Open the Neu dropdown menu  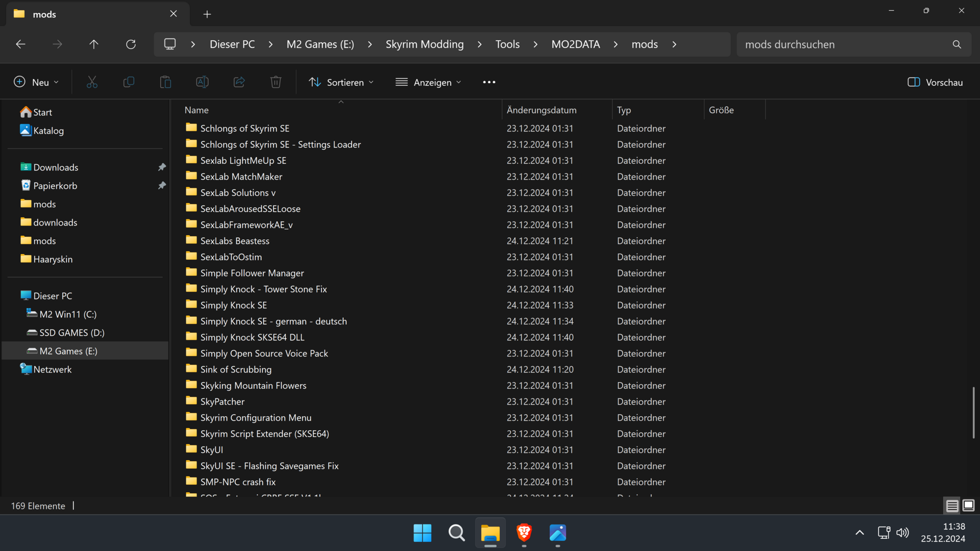pyautogui.click(x=36, y=82)
